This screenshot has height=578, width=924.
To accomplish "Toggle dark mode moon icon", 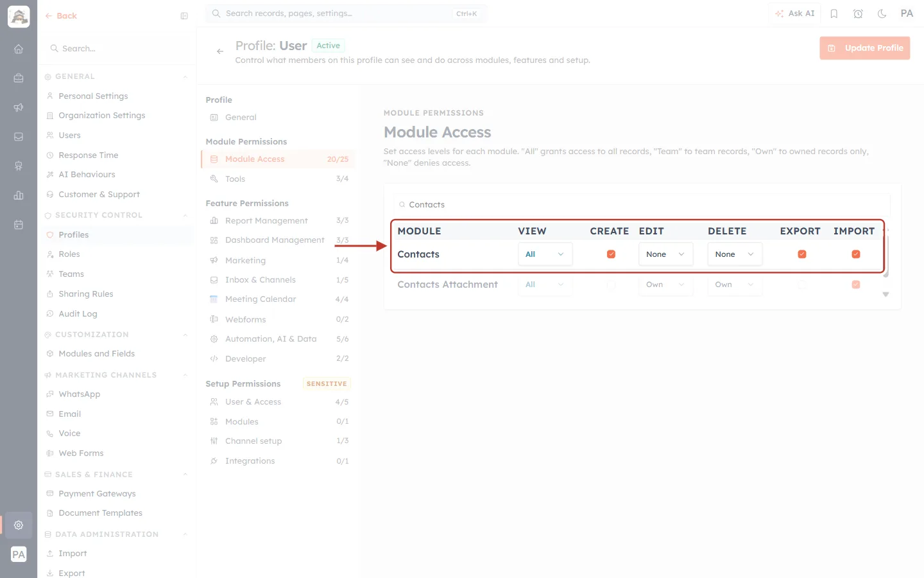I will [x=882, y=13].
